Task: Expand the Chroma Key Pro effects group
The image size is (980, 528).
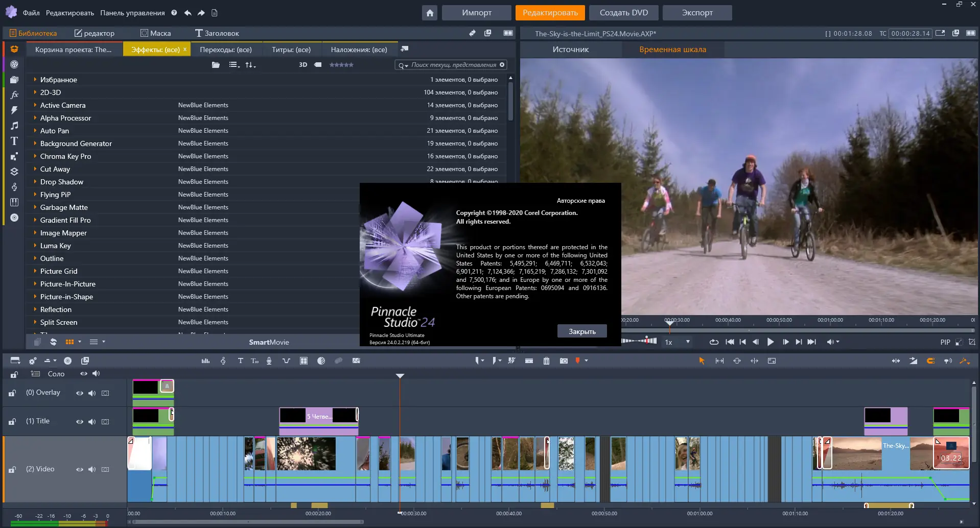Action: click(x=35, y=156)
